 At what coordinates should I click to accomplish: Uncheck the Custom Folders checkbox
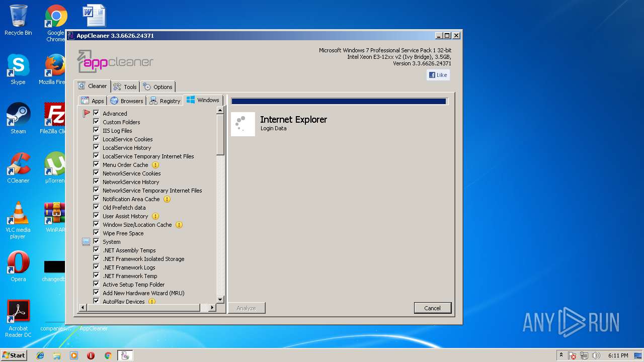(x=96, y=122)
